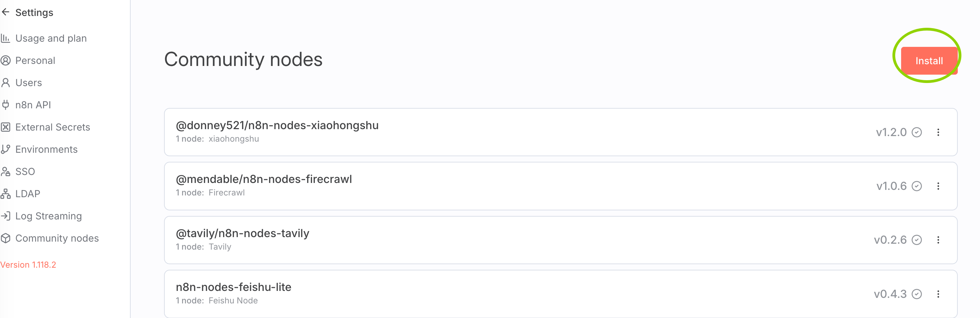This screenshot has height=318, width=980.
Task: Open options menu for xiaohongshu package
Action: (x=938, y=132)
